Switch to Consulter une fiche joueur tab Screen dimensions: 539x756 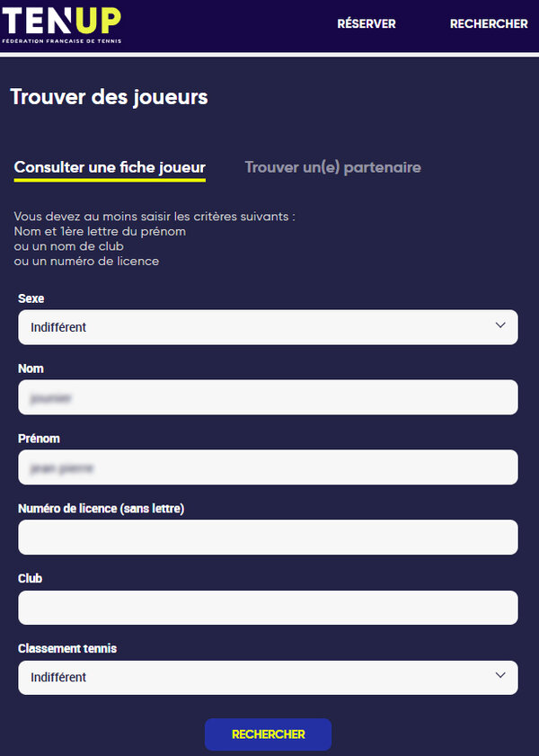110,167
